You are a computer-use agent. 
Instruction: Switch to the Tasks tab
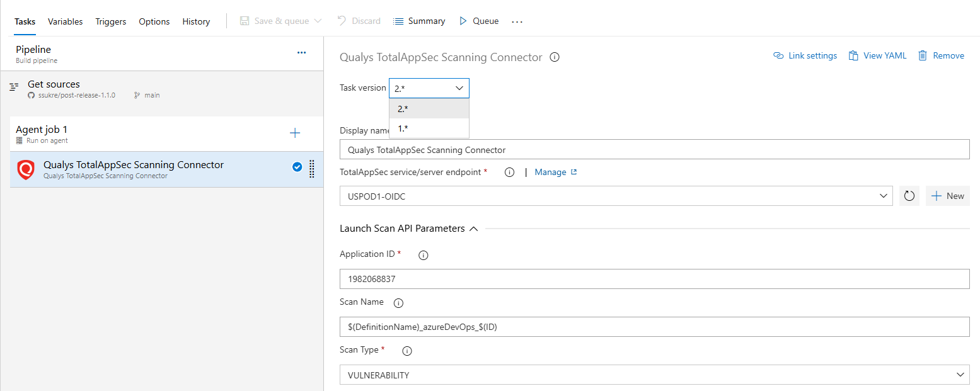(25, 21)
